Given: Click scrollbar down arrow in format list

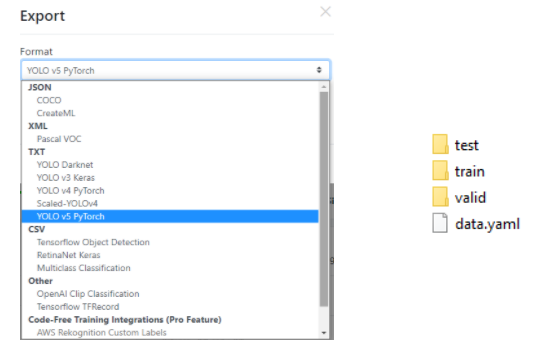Looking at the screenshot, I should pyautogui.click(x=324, y=333).
